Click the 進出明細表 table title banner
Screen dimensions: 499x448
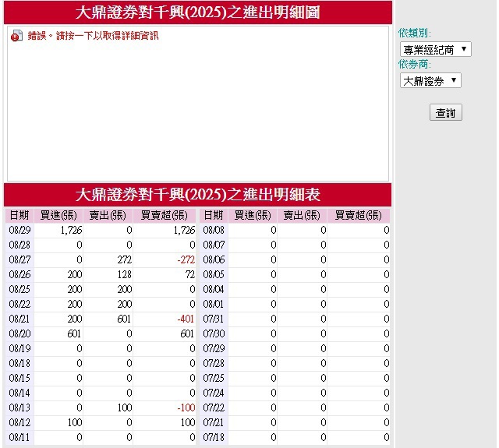click(197, 195)
